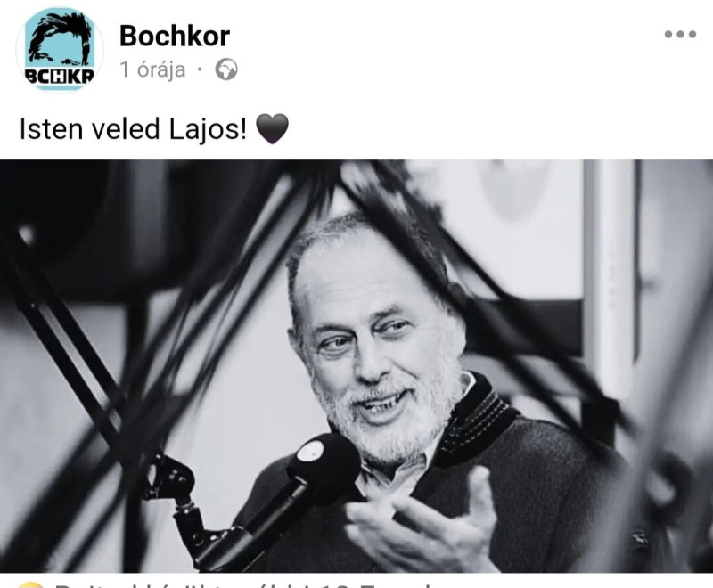Open the three-dot post options menu

point(680,34)
